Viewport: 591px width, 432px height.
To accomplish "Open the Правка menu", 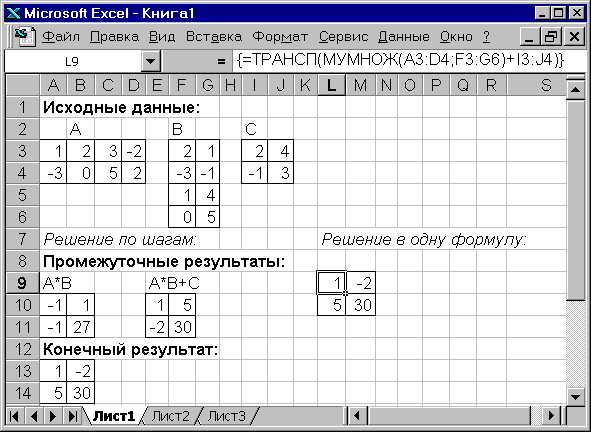I will point(114,37).
